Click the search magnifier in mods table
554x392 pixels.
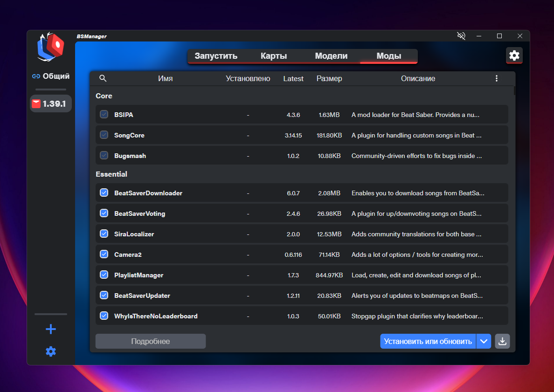point(103,78)
